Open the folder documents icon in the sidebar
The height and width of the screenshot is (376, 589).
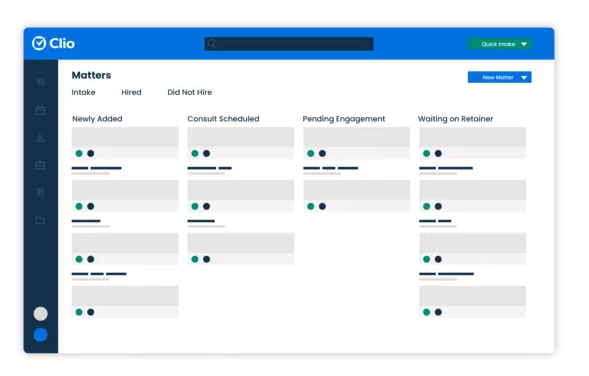40,220
